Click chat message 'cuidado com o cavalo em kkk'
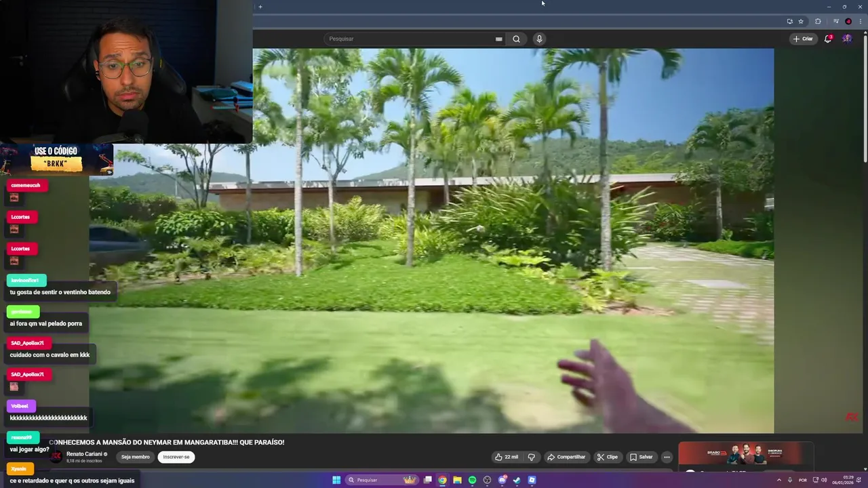 point(50,354)
